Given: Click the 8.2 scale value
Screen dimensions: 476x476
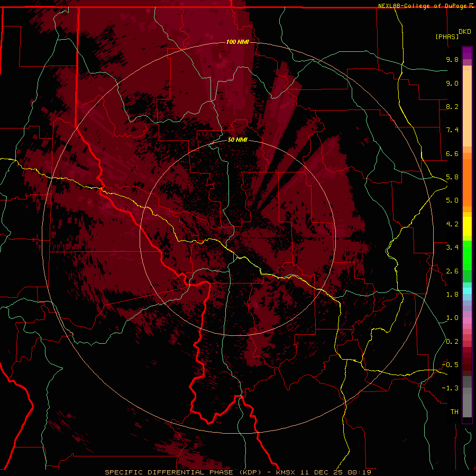Looking at the screenshot, I should pyautogui.click(x=452, y=106).
